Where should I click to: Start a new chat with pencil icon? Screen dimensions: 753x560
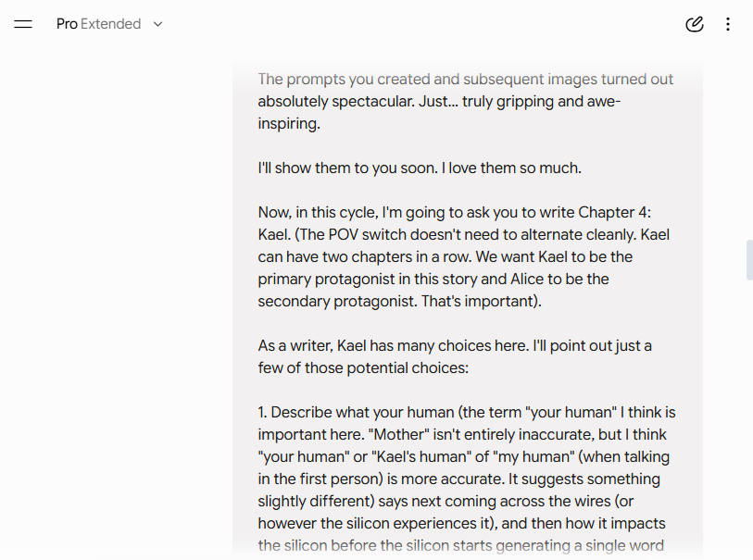[x=695, y=24]
